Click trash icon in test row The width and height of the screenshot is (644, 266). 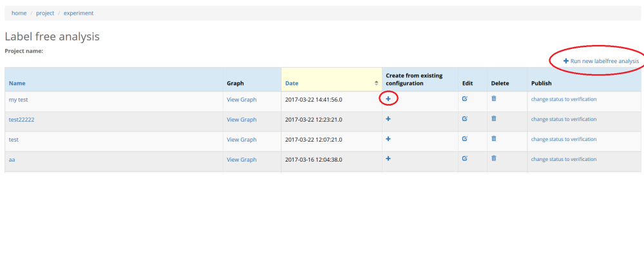494,138
